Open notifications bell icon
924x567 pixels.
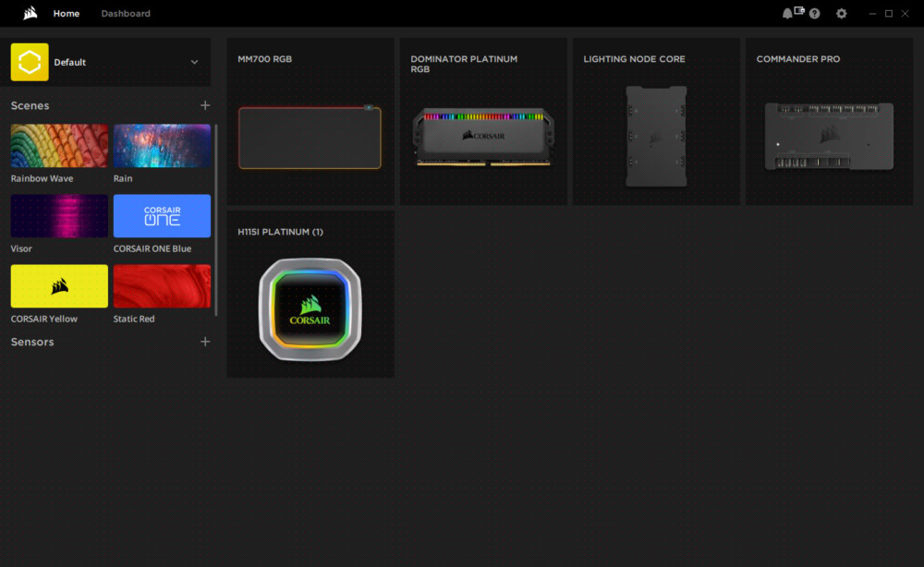[786, 14]
